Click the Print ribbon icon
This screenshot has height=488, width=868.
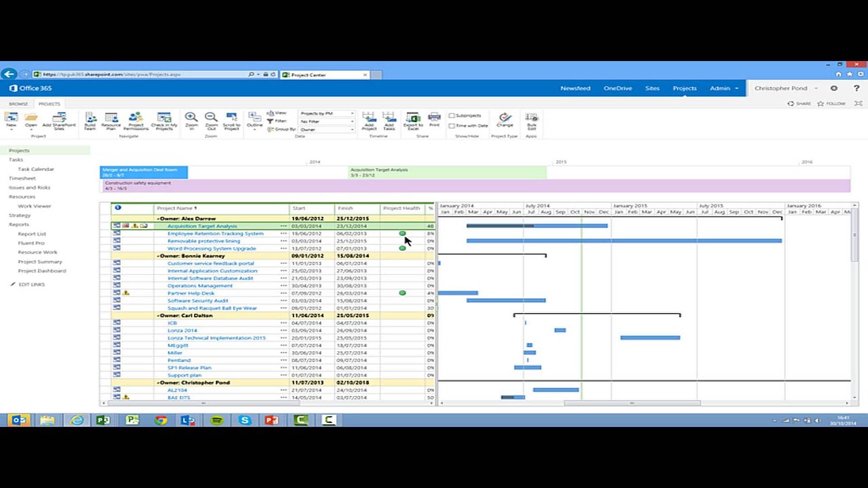point(434,119)
